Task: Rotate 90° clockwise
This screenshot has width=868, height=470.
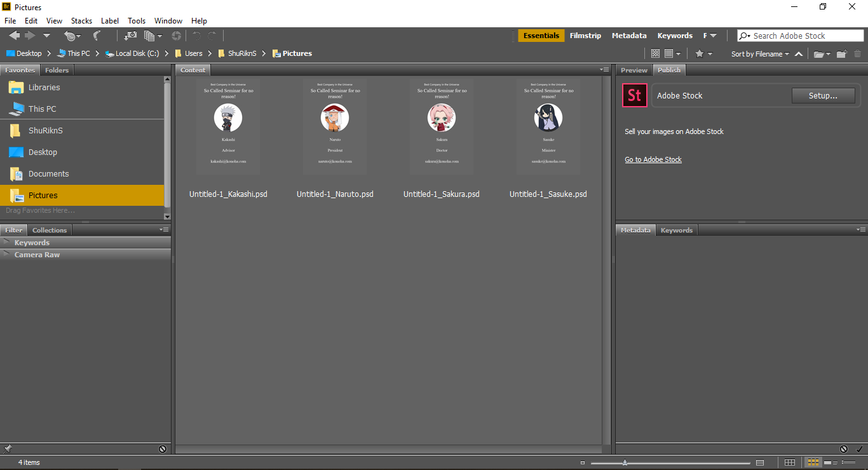Action: pyautogui.click(x=212, y=36)
